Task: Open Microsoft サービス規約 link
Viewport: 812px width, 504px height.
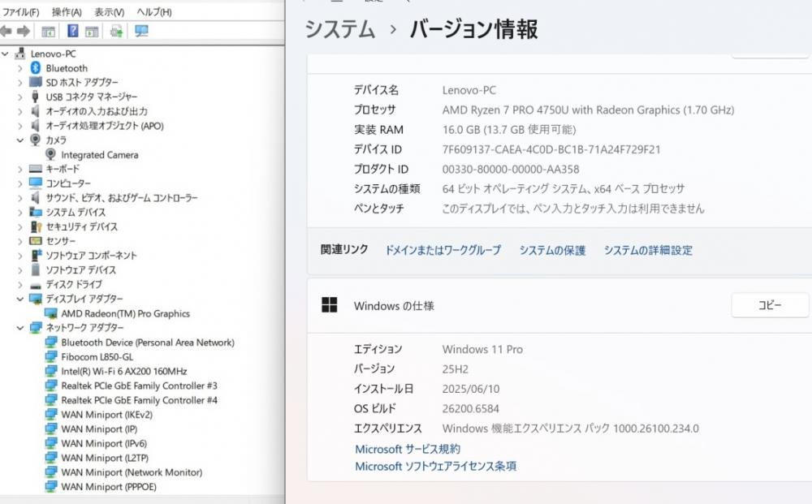Action: click(408, 449)
